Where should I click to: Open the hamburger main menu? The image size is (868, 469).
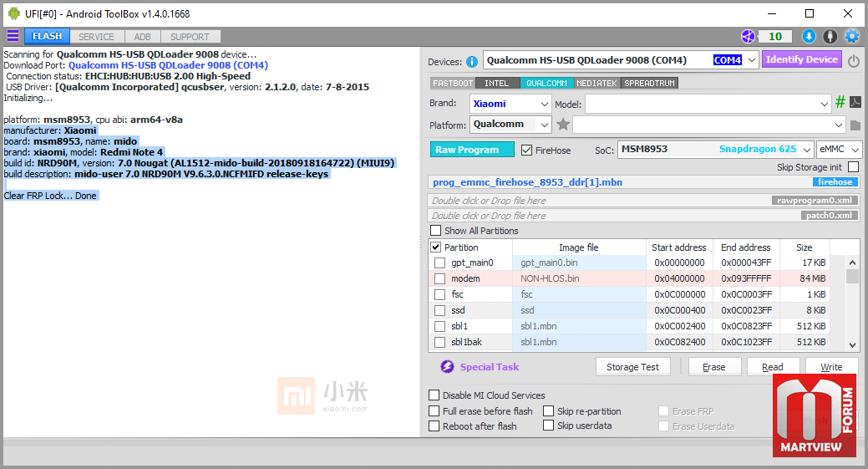tap(13, 37)
